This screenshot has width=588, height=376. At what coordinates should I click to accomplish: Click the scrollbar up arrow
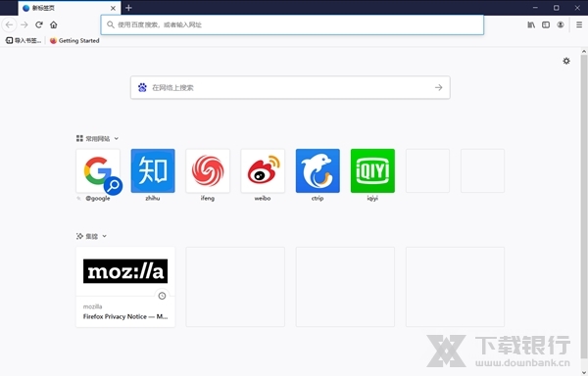(x=584, y=51)
